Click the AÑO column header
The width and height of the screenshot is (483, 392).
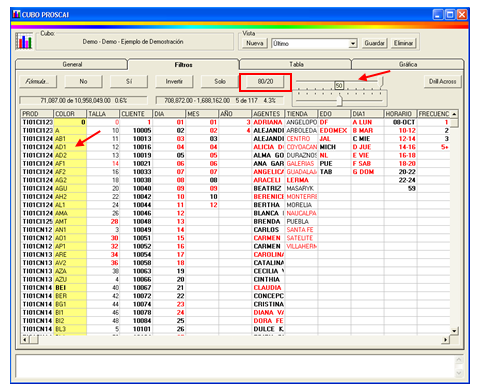(235, 114)
